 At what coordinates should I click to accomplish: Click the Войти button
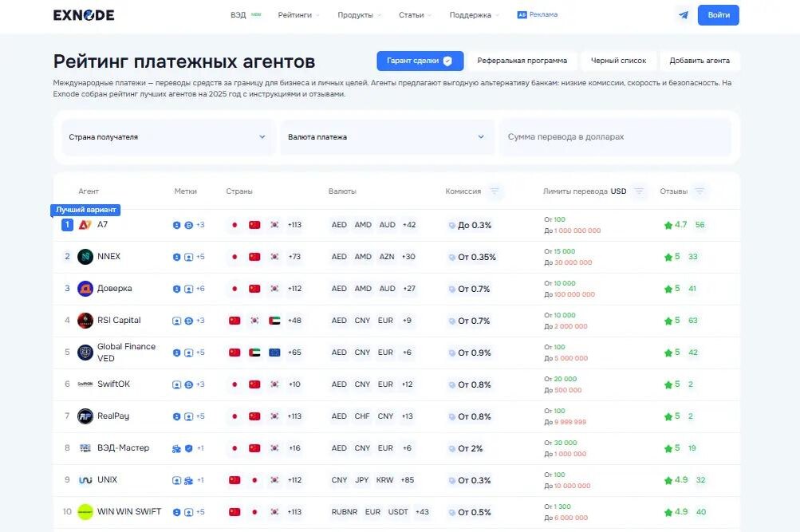[719, 15]
